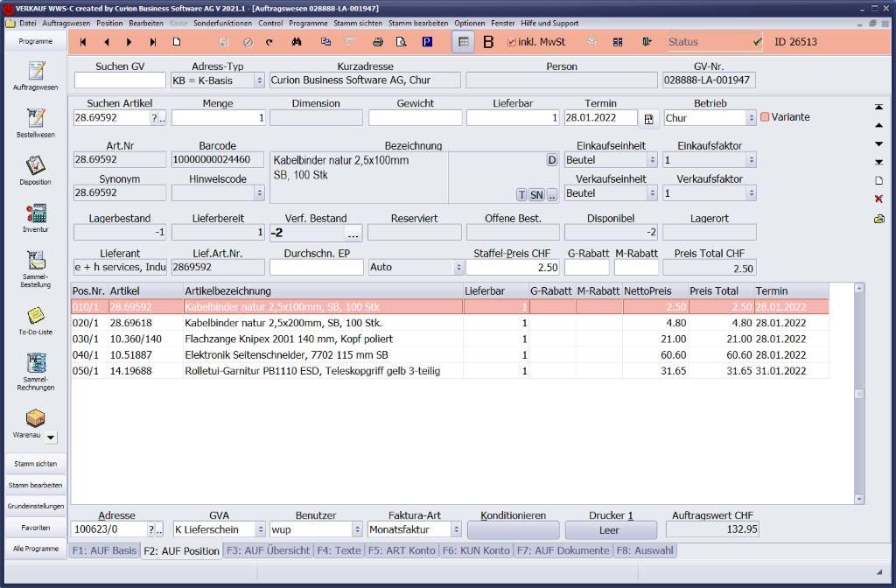896x588 pixels.
Task: Switch to F3: AUF Übersicht tab
Action: (269, 550)
